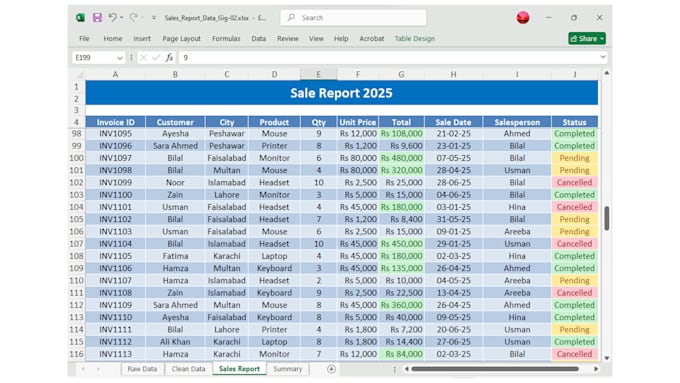Open Insert Function fx dialog

pos(169,58)
